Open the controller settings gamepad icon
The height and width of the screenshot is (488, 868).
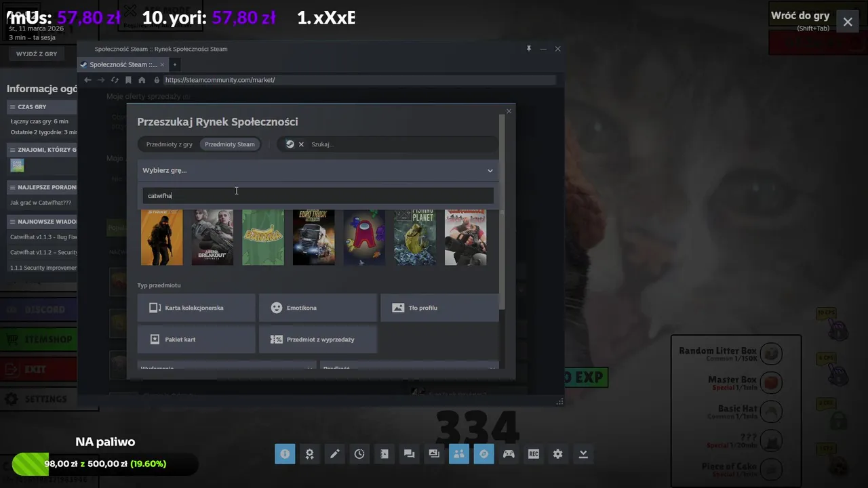point(509,454)
